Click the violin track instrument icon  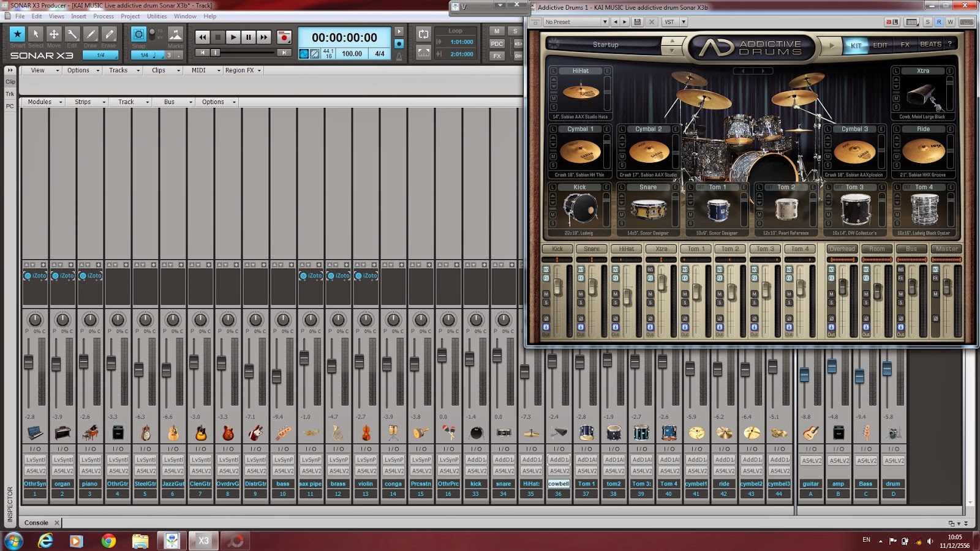coord(366,433)
